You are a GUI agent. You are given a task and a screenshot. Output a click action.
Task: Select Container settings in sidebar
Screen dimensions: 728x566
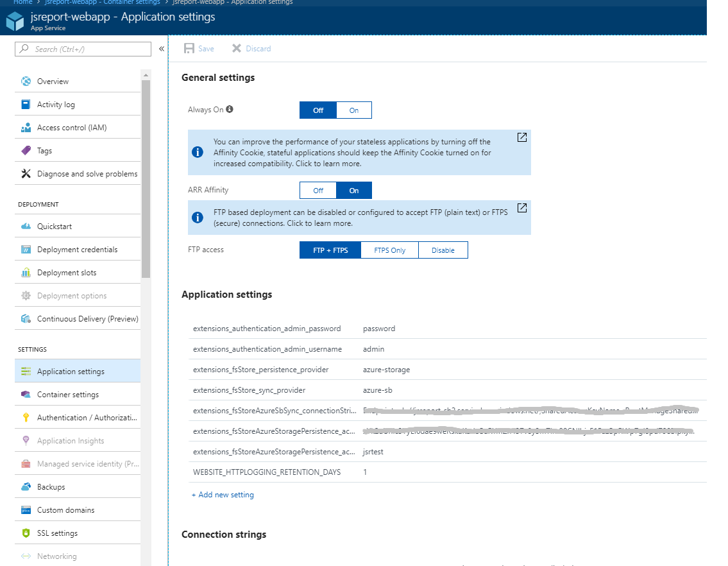[x=78, y=395]
